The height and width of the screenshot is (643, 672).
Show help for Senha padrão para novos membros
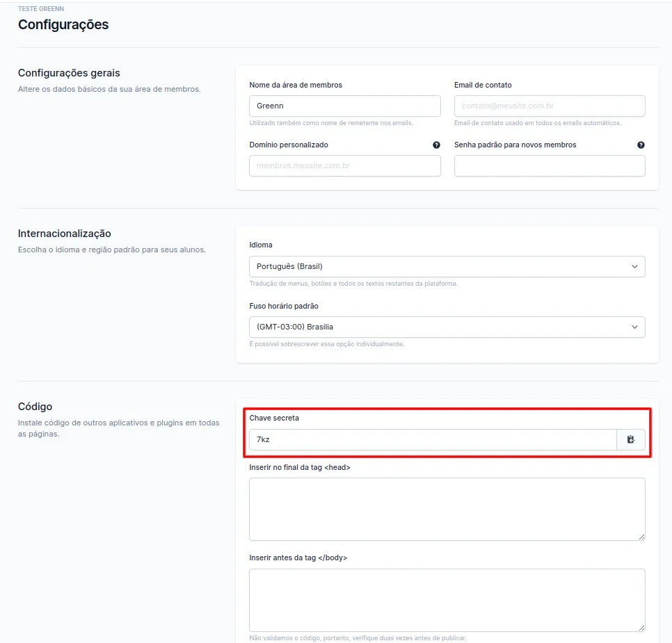click(x=641, y=145)
